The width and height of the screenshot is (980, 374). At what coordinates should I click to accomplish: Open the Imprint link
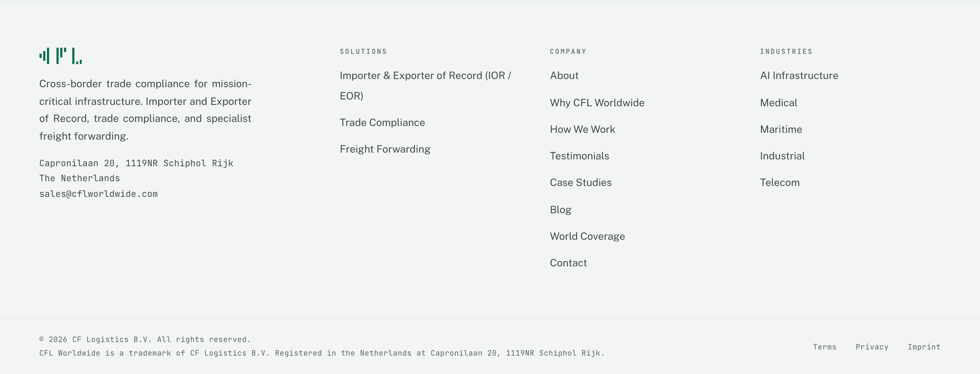coord(924,347)
